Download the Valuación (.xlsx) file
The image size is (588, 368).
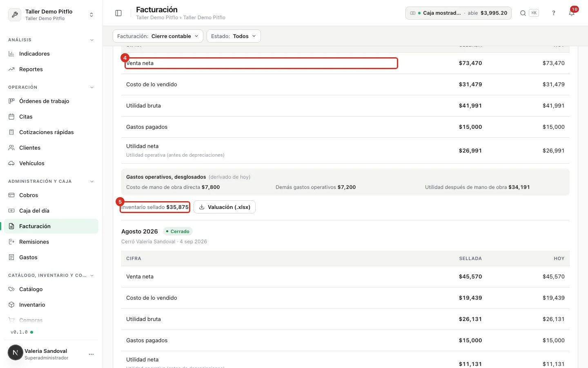tap(225, 207)
